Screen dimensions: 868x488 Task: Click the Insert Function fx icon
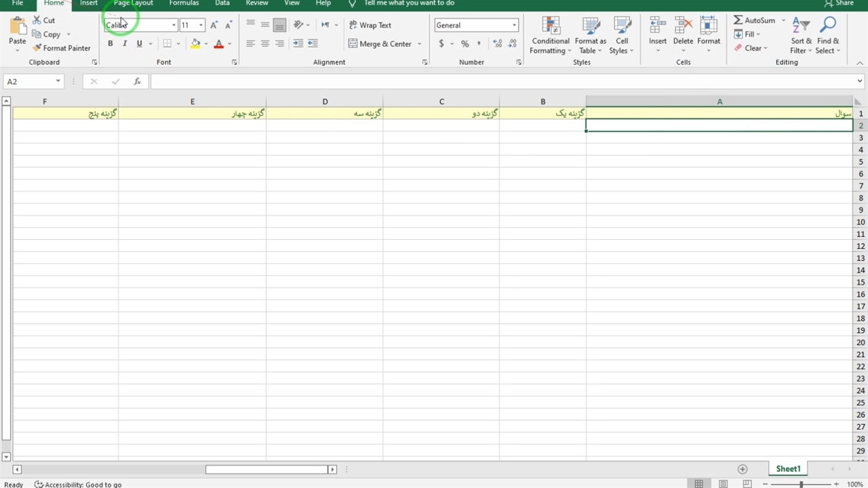click(x=137, y=81)
